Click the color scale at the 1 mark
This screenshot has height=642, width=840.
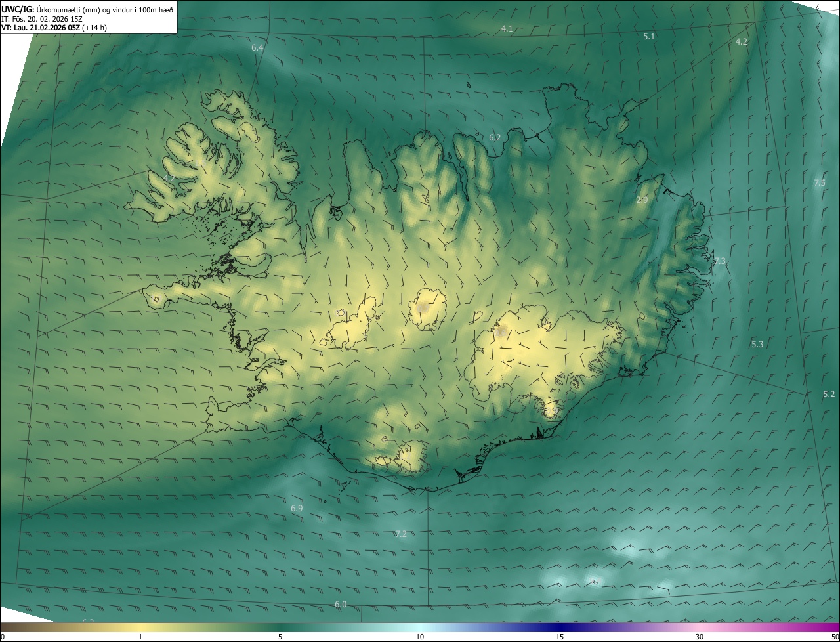(x=140, y=637)
